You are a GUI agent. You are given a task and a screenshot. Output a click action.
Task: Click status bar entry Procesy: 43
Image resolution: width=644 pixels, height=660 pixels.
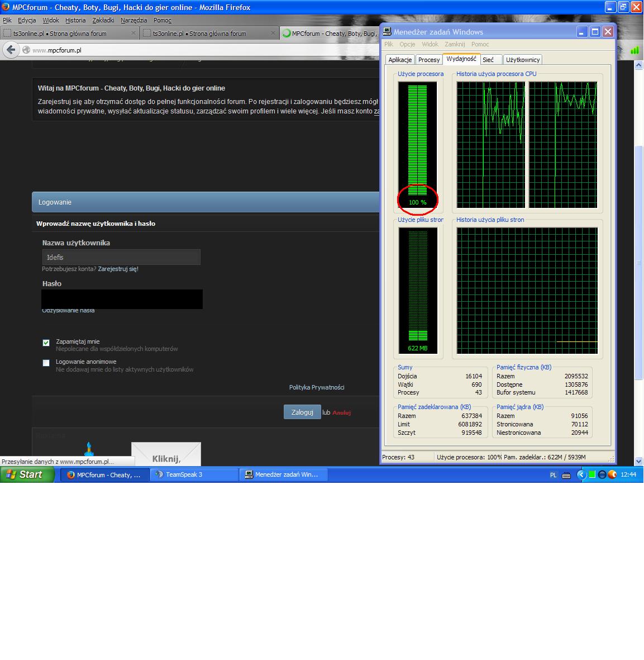(398, 457)
